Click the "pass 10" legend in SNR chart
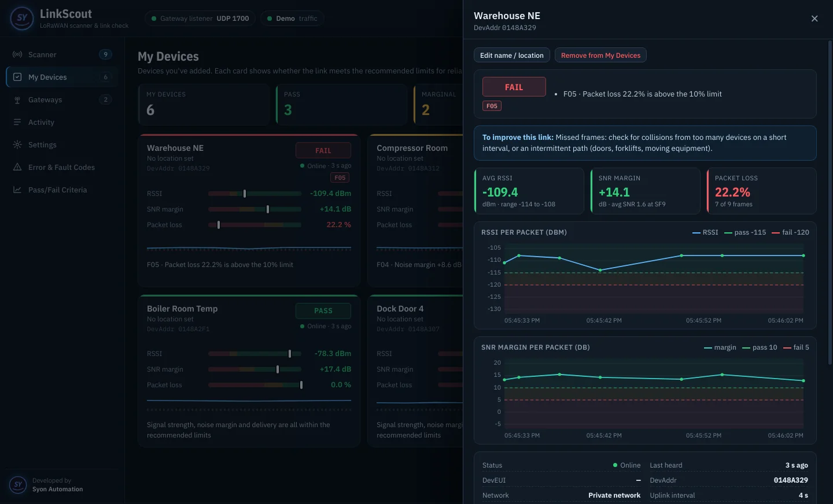833x504 pixels. (x=760, y=347)
